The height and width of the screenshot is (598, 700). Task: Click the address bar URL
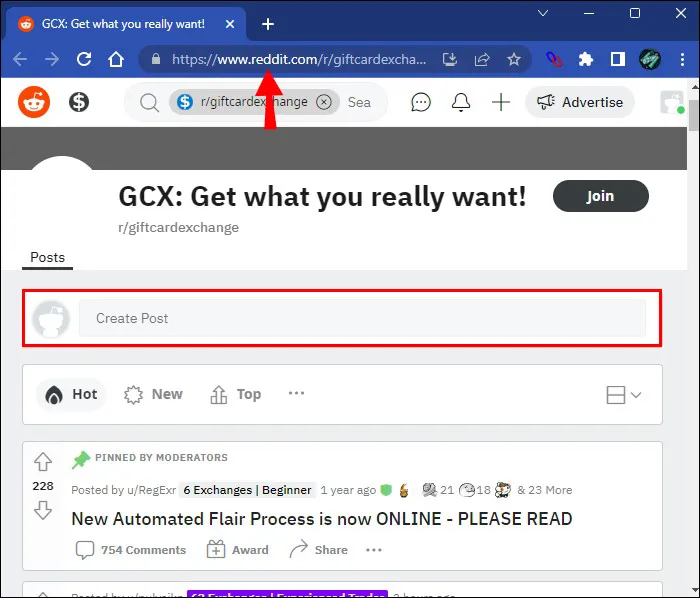click(299, 59)
